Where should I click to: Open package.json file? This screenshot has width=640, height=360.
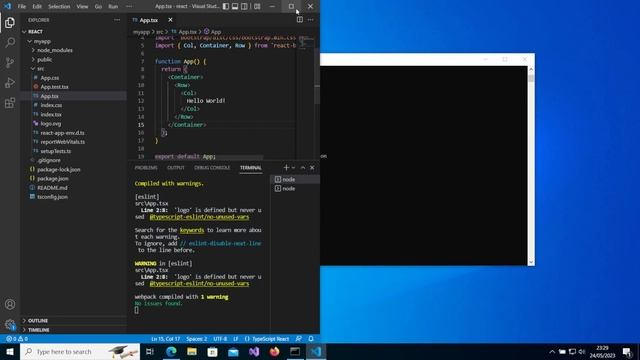coord(73,179)
